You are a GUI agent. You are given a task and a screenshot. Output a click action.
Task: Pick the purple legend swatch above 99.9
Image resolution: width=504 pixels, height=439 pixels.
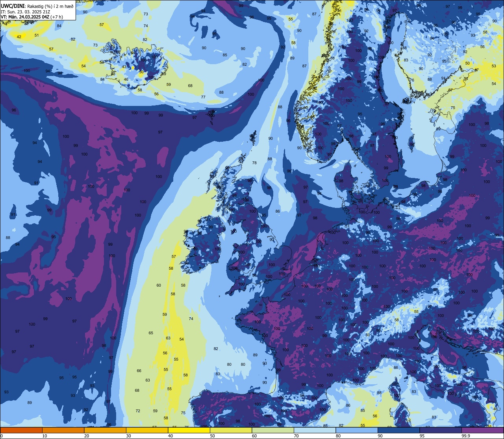coord(483,430)
